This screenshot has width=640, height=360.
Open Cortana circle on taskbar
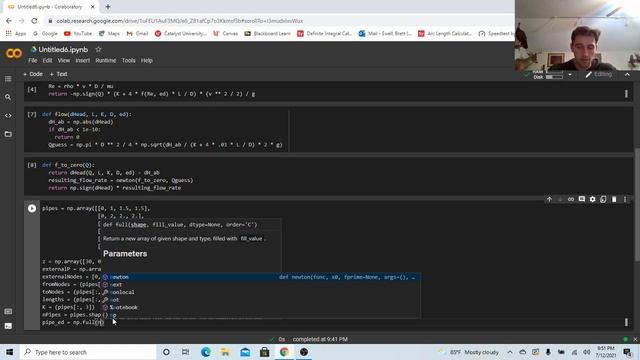coord(166,352)
